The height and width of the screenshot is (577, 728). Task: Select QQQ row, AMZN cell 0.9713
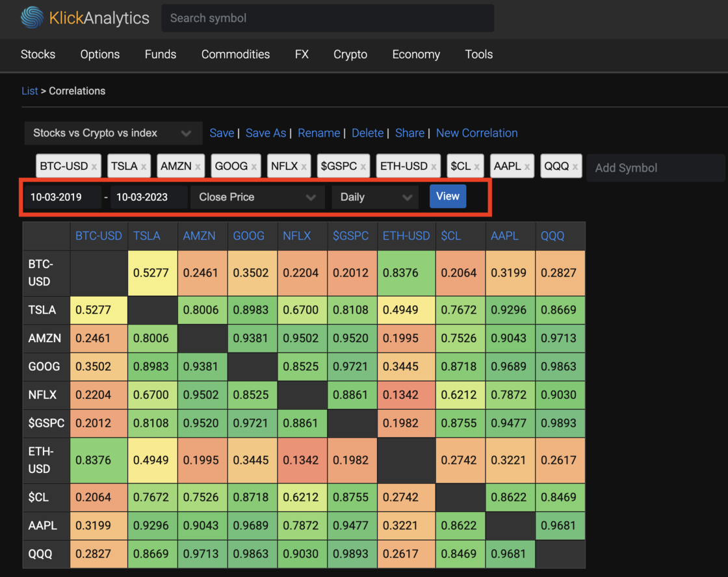(x=202, y=554)
